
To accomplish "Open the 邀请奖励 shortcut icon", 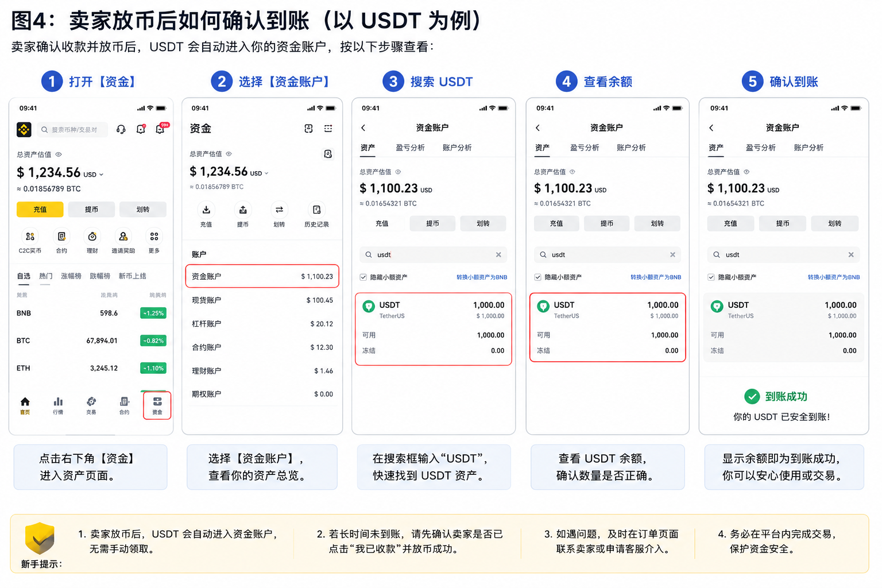I will coord(123,237).
